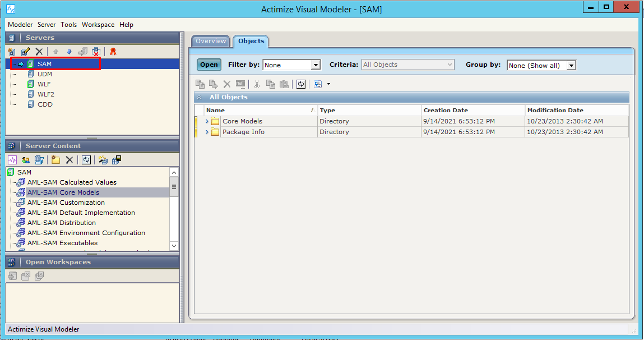This screenshot has height=340, width=644.
Task: Click the package cubes icon in Server Content toolbar
Action: (39, 160)
